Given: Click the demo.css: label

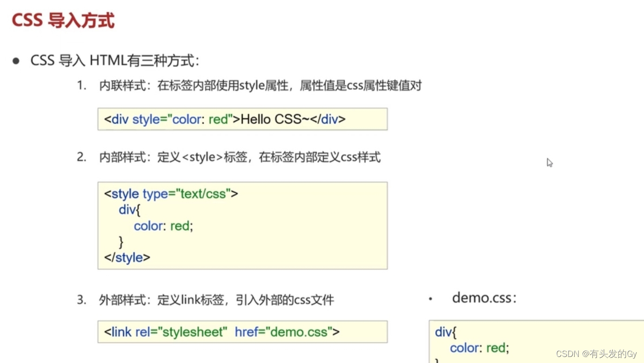Looking at the screenshot, I should point(484,298).
